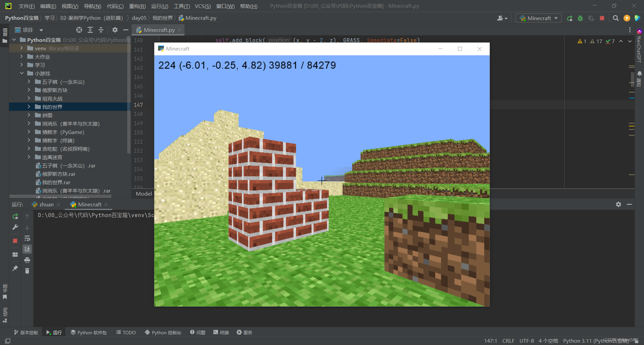Open the 终端 terminal tool window
The width and height of the screenshot is (644, 345).
pos(221,332)
